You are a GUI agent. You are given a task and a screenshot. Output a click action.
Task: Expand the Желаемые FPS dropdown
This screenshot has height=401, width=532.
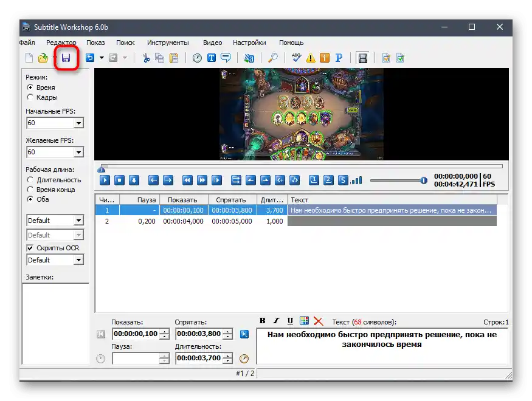click(78, 153)
